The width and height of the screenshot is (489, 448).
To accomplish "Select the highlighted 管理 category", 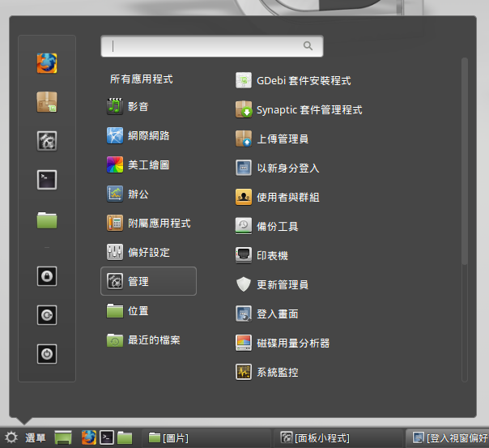I will point(148,281).
